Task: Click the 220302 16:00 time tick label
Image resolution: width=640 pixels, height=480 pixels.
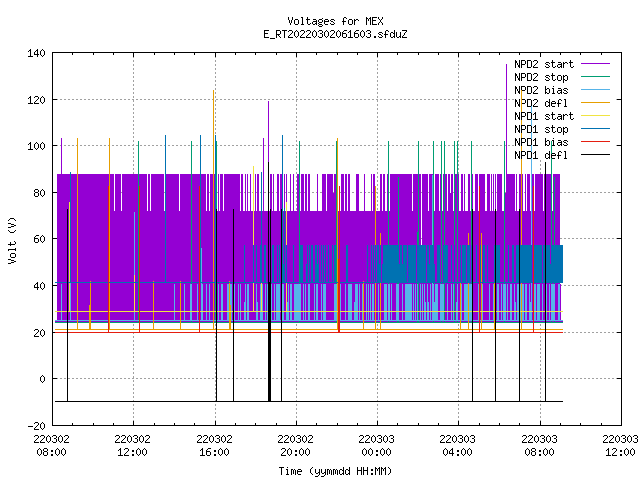Action: pos(214,446)
